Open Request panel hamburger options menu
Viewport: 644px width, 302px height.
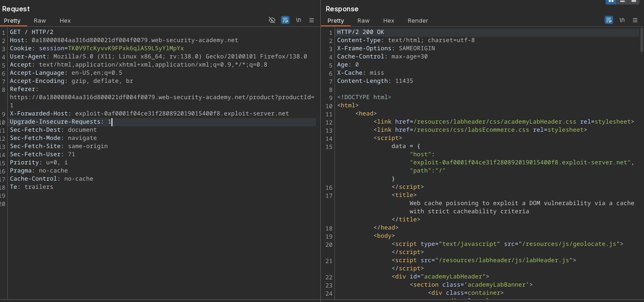(312, 20)
